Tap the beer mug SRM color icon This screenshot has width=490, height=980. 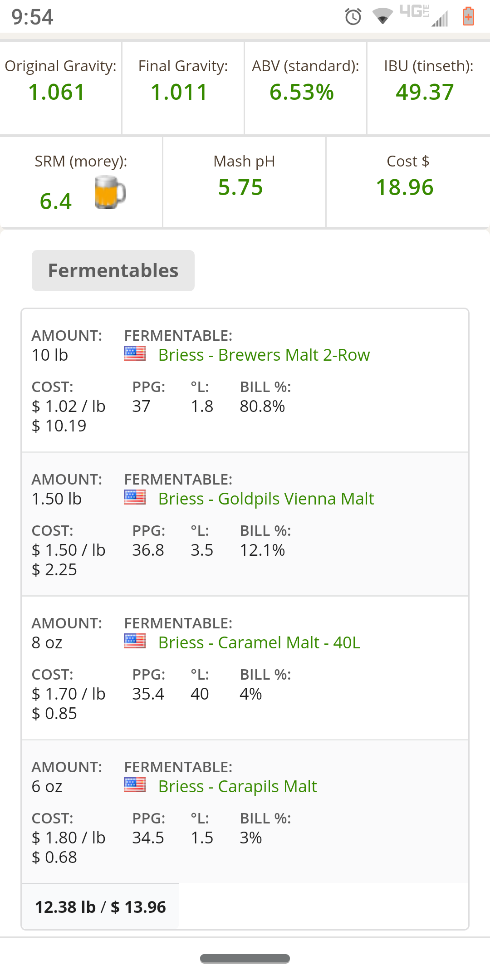tap(110, 193)
